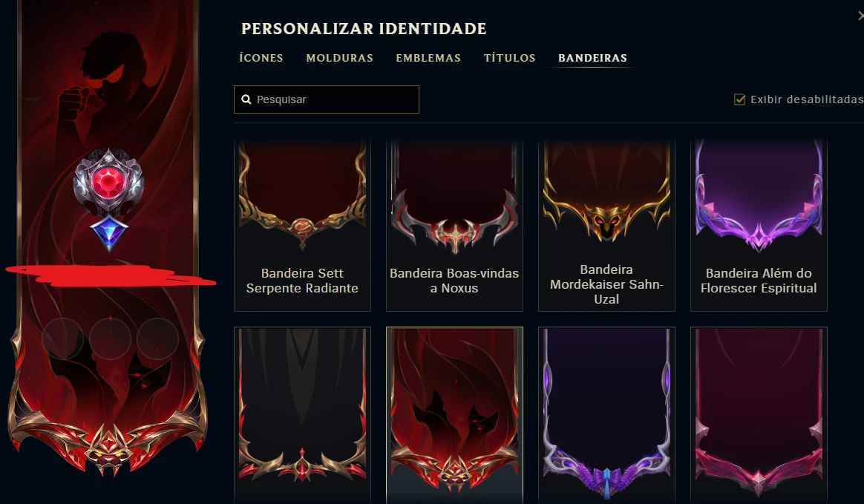
Task: Pick Bandeira Mordekaiser Sahn-Uzal banner
Action: tap(606, 226)
